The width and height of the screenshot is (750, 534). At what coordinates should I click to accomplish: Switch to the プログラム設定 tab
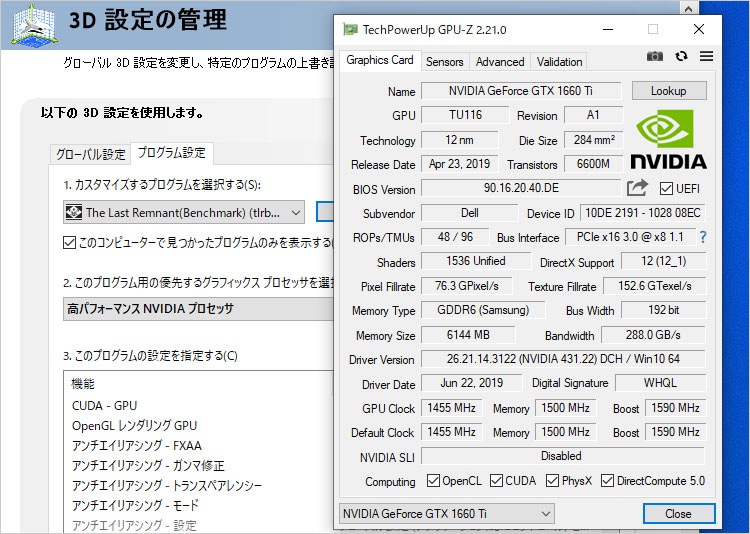172,153
